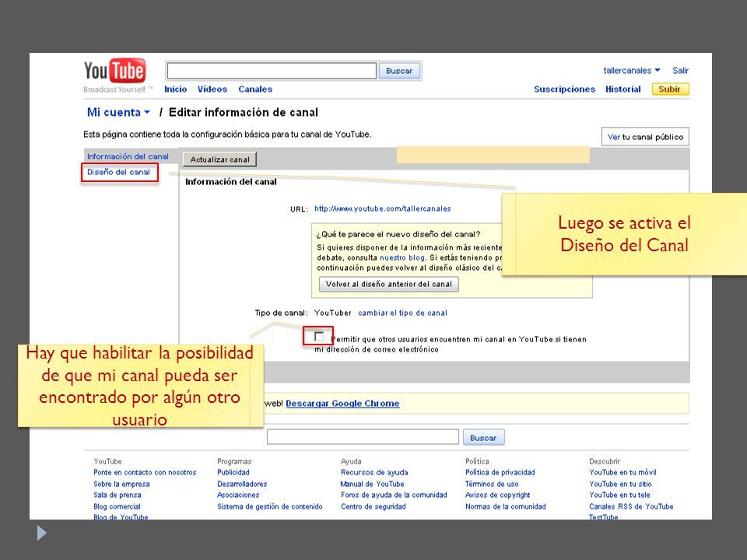Viewport: 747px width, 560px height.
Task: Click Actualizar canal button
Action: tap(219, 159)
